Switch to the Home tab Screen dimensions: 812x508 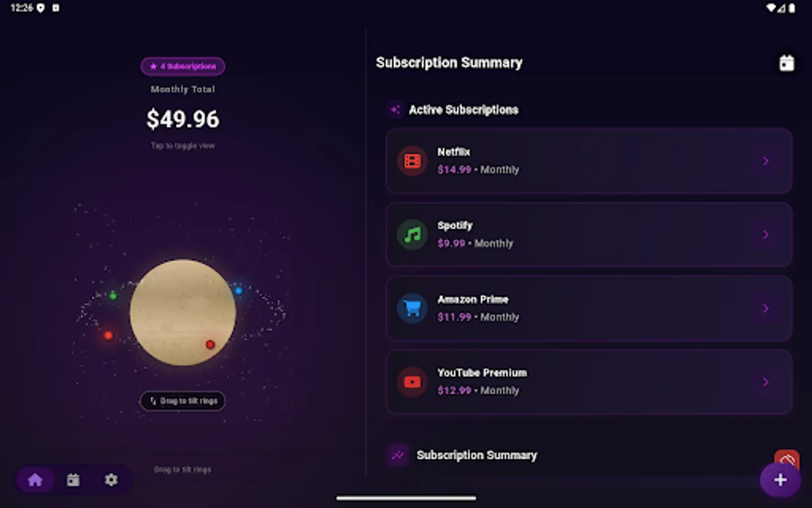pyautogui.click(x=35, y=479)
